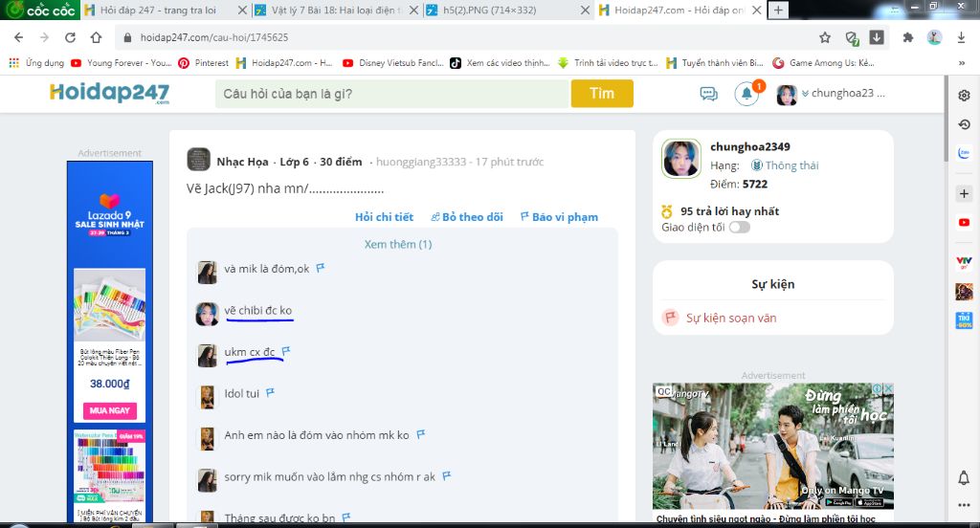Open the sidebar notification bell
Image resolution: width=980 pixels, height=528 pixels.
pyautogui.click(x=964, y=478)
